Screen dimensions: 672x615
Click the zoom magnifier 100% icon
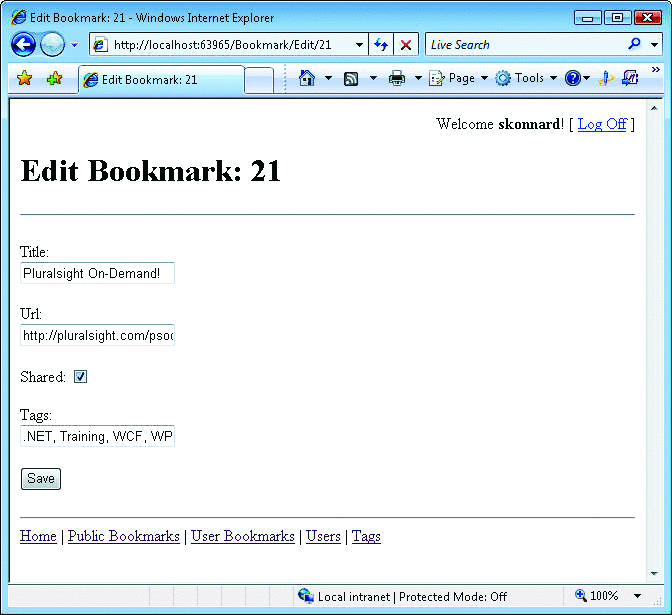[580, 595]
